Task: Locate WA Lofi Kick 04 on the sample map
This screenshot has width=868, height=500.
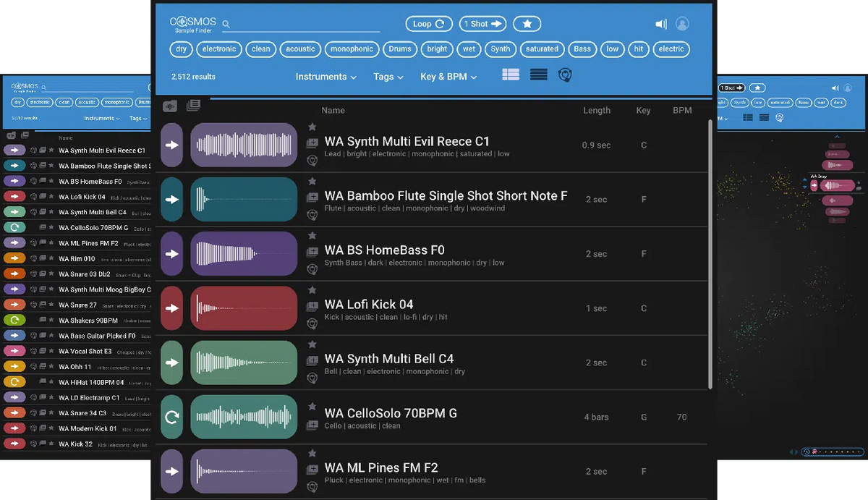Action: point(312,324)
